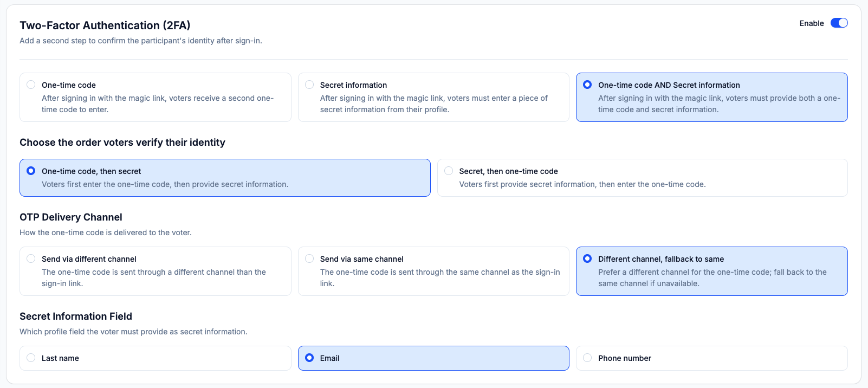This screenshot has height=388, width=868.
Task: Set secret information field to Phone number
Action: [587, 358]
